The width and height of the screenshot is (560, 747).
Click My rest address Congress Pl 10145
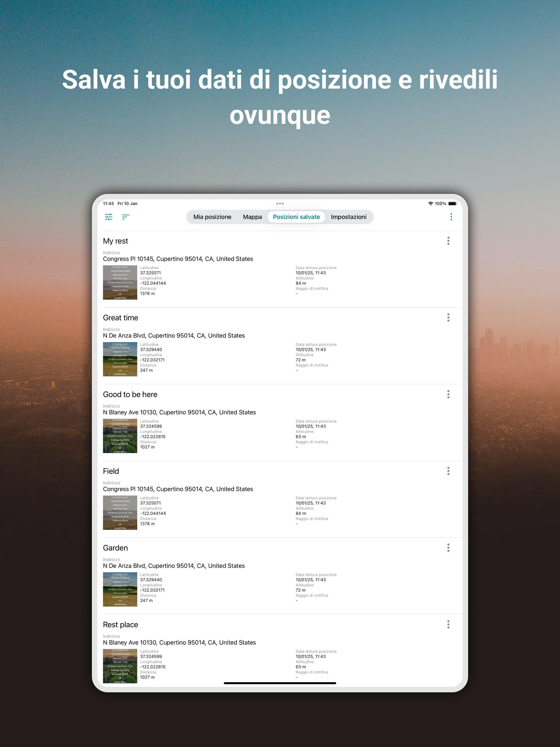(x=178, y=259)
